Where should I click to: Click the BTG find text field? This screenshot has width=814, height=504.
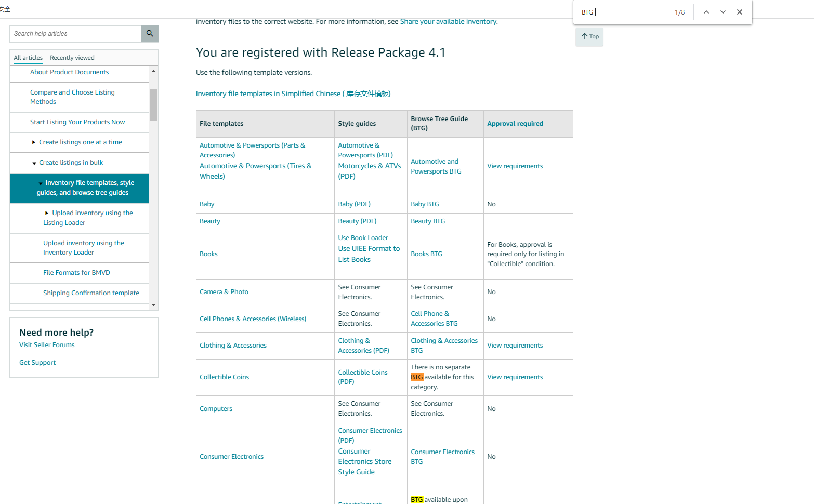pyautogui.click(x=624, y=12)
